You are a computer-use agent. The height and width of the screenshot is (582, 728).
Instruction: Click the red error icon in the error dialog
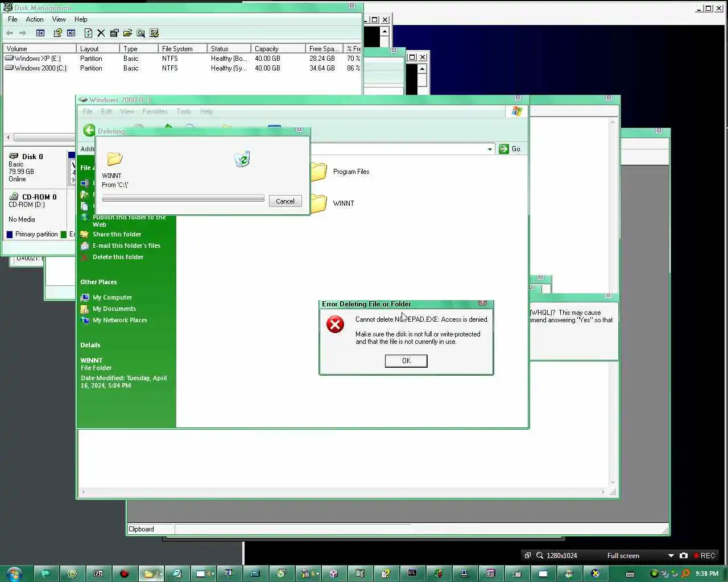click(x=335, y=325)
